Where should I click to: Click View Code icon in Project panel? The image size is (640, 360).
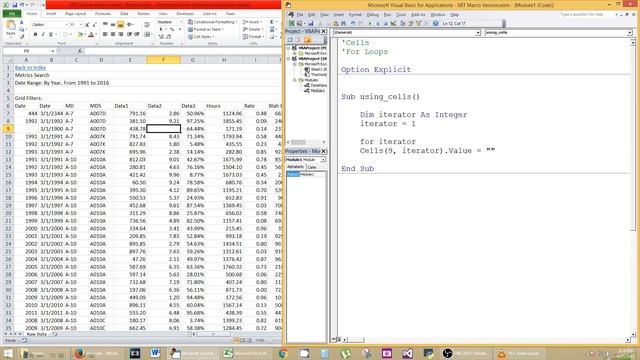click(290, 40)
